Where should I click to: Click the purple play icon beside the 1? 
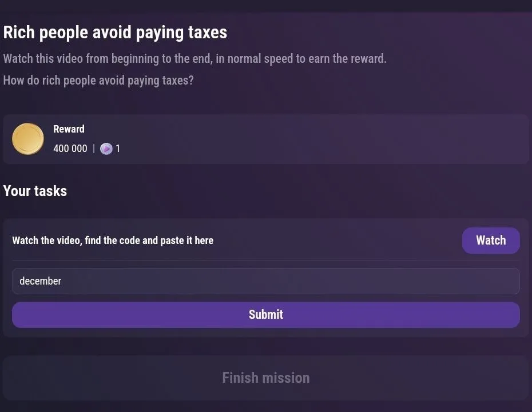pos(106,149)
